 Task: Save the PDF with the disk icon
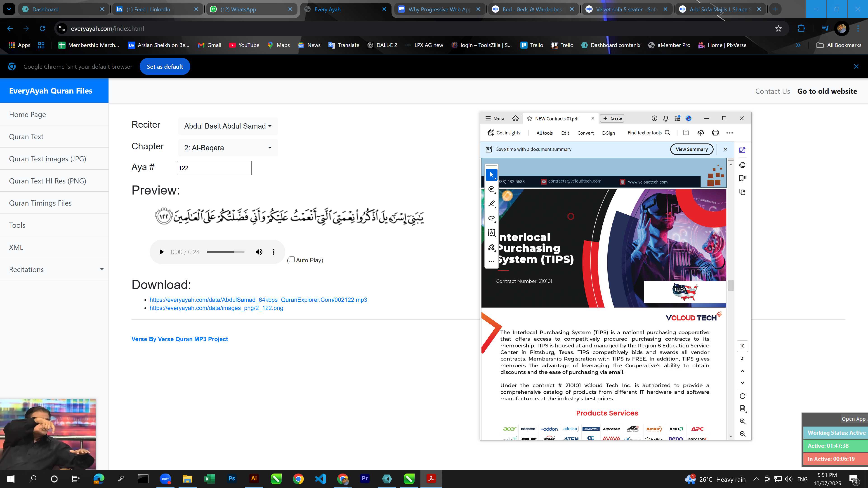pyautogui.click(x=686, y=133)
